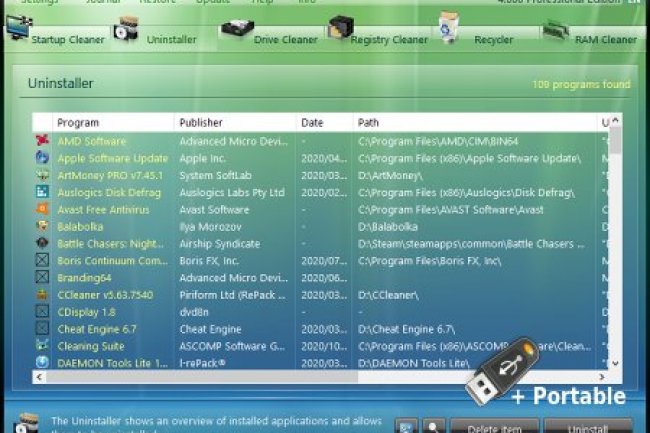Select date cell in Cleaning Suite row
Screen dimensions: 650x433
[x=324, y=346]
